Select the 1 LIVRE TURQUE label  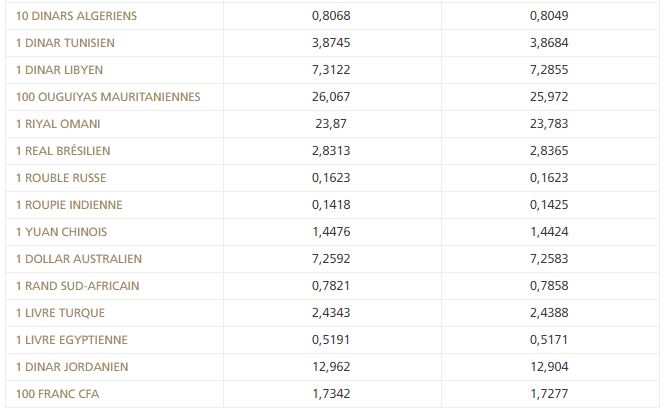(x=61, y=314)
